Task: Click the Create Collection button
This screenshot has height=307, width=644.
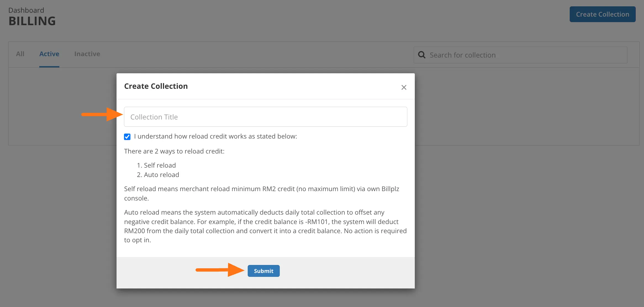Action: (x=602, y=14)
